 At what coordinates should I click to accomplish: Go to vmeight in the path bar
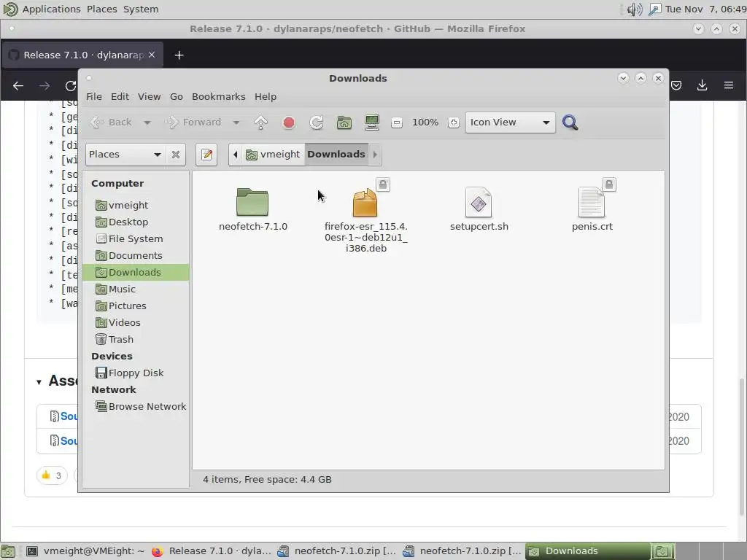pyautogui.click(x=273, y=155)
